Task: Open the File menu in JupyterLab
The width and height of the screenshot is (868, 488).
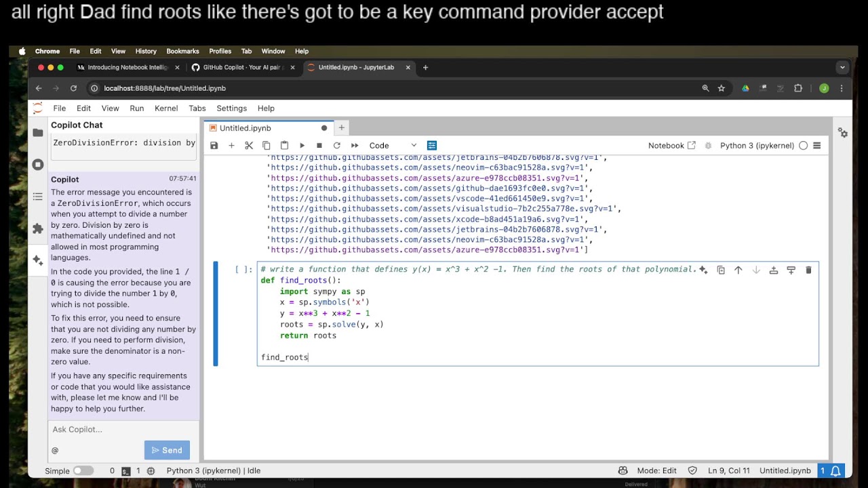Action: click(x=60, y=108)
